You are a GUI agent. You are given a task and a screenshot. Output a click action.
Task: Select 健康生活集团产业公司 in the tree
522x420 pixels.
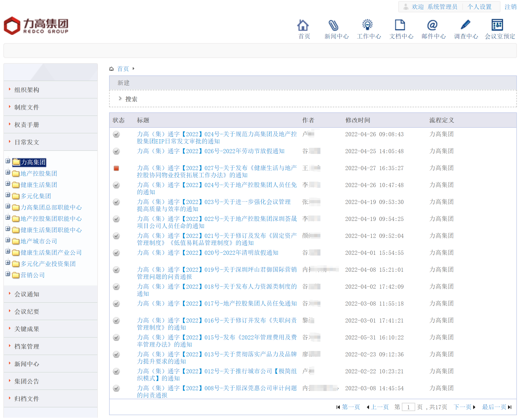(51, 253)
